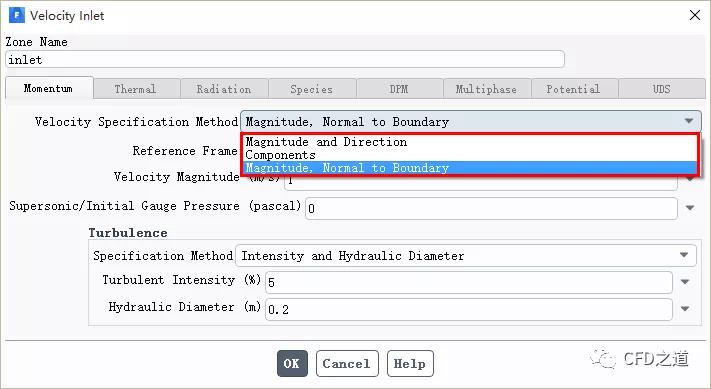Viewport: 711px width, 389px height.
Task: Go to the Multiphase tab
Action: [487, 88]
